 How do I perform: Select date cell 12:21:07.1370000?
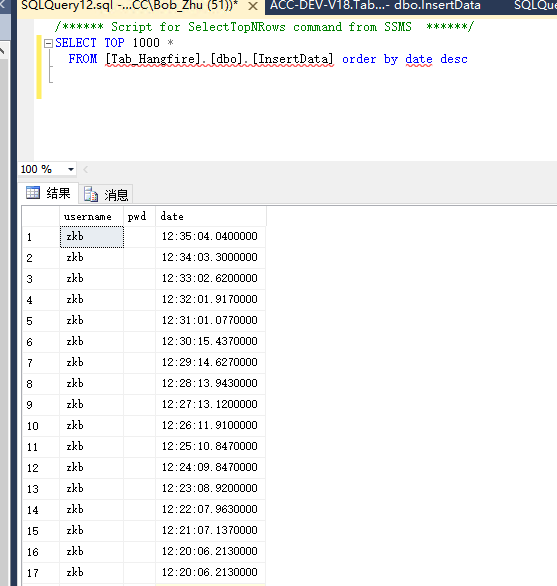(210, 530)
